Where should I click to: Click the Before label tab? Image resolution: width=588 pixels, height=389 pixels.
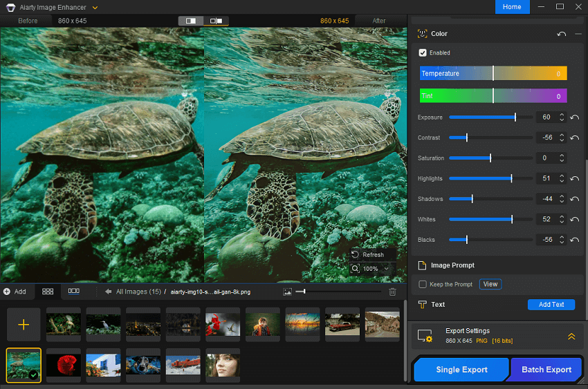point(28,21)
